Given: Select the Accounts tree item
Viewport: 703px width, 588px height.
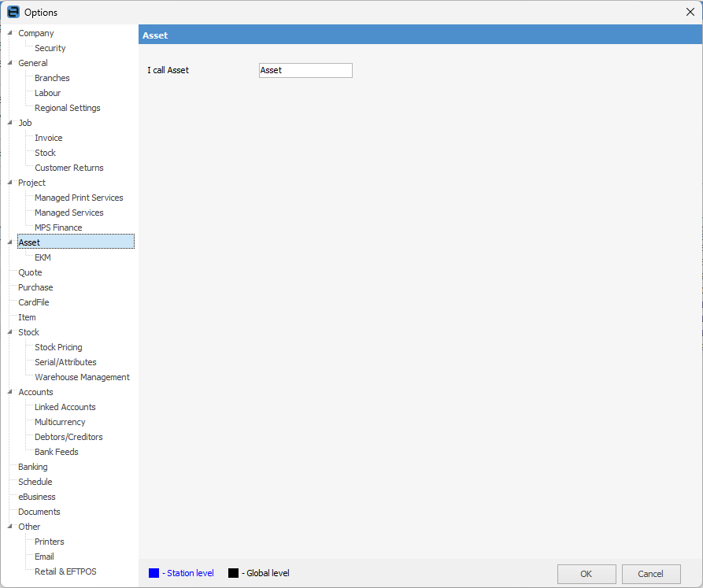Looking at the screenshot, I should pos(35,392).
